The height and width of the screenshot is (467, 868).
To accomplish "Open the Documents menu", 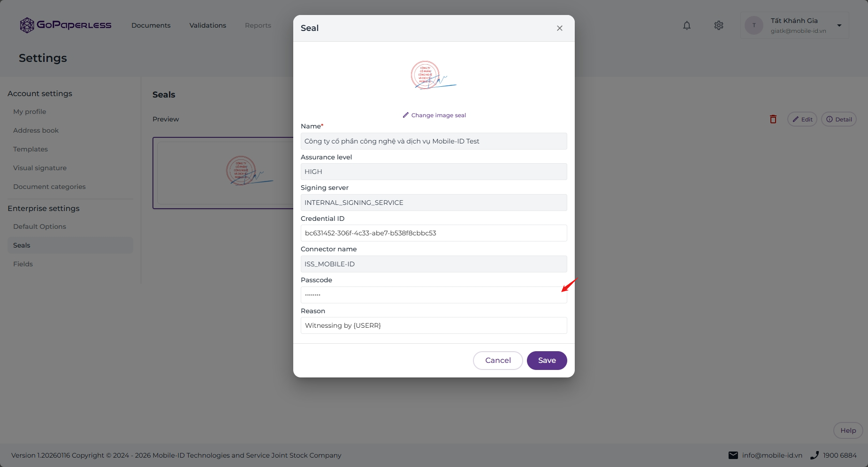I will click(151, 25).
